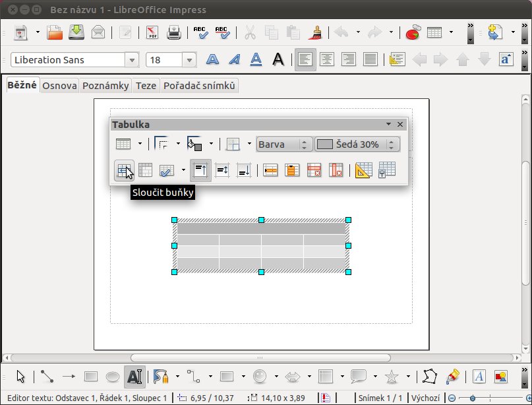Toggle right text alignment
Image resolution: width=532 pixels, height=405 pixels.
click(x=349, y=60)
